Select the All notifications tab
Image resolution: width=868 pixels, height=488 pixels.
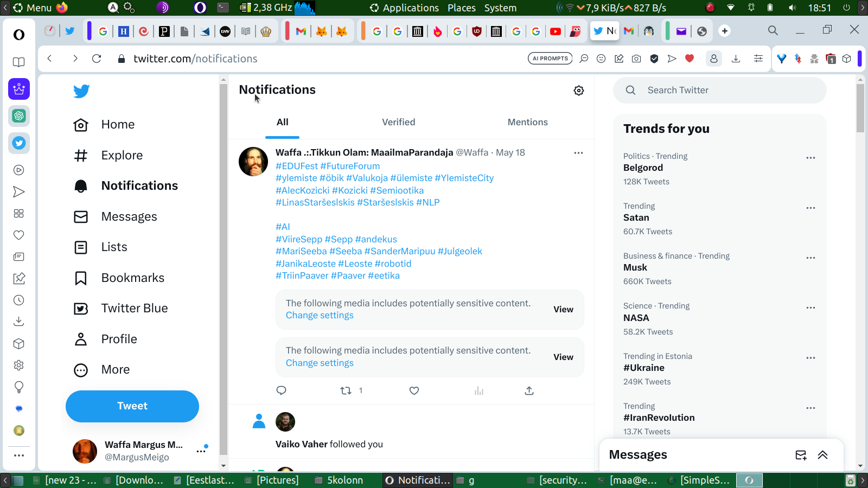(283, 123)
